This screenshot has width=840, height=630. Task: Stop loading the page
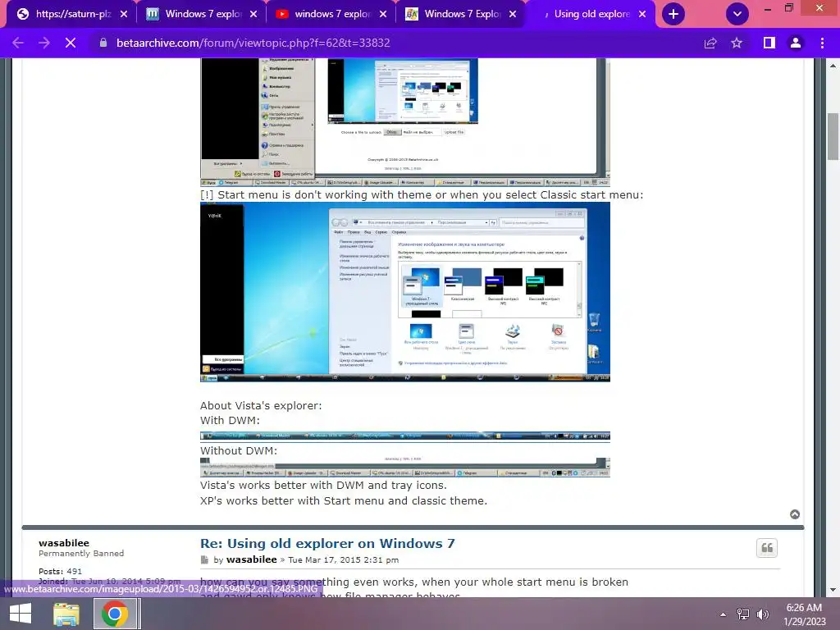coord(71,43)
